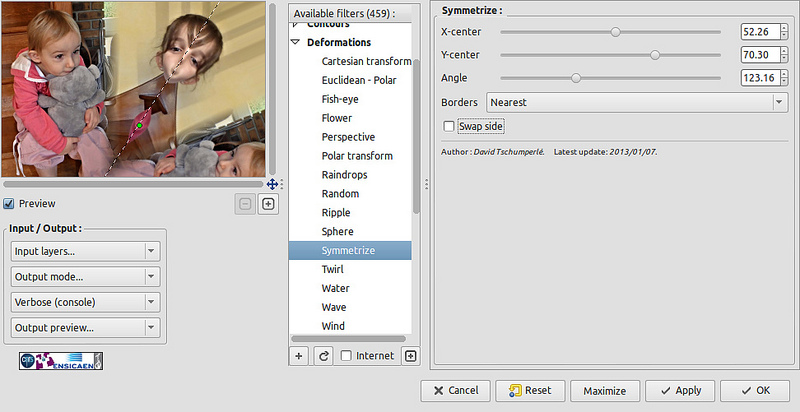Viewport: 800px width, 412px height.
Task: Check the Internet update checkbox
Action: point(346,355)
